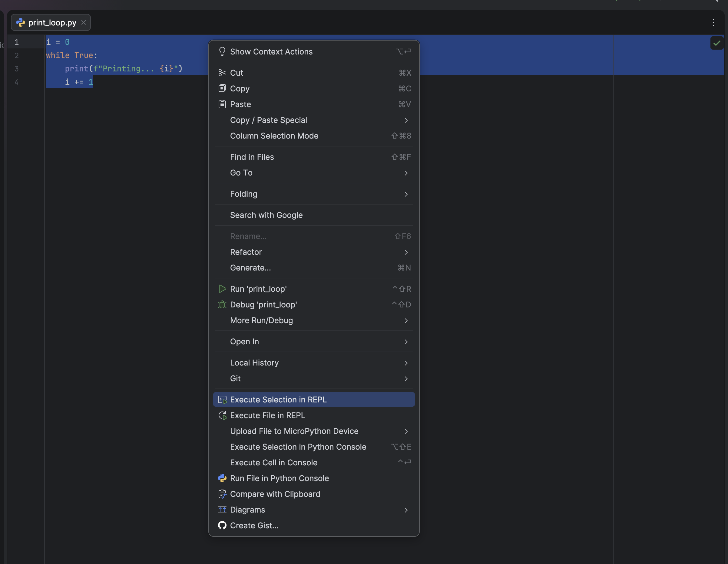Image resolution: width=728 pixels, height=564 pixels.
Task: Click the icon beside Execute File in REPL
Action: point(222,415)
